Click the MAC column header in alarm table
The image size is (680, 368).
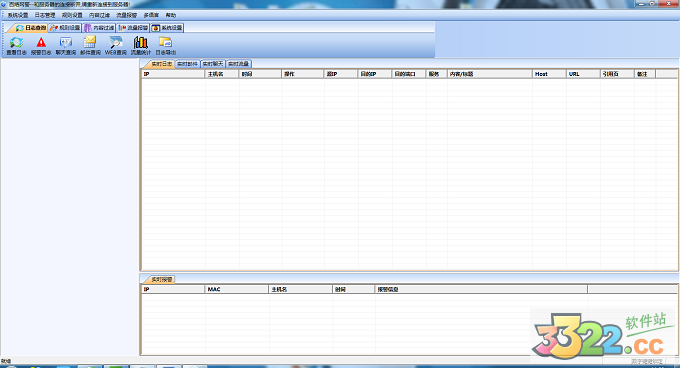(x=237, y=289)
